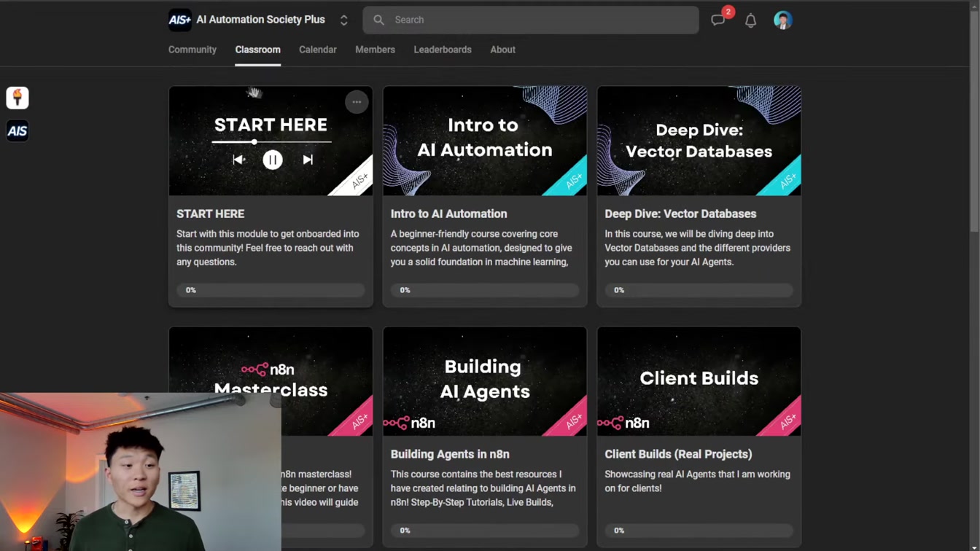
Task: Click the START HERE description text
Action: click(x=268, y=248)
